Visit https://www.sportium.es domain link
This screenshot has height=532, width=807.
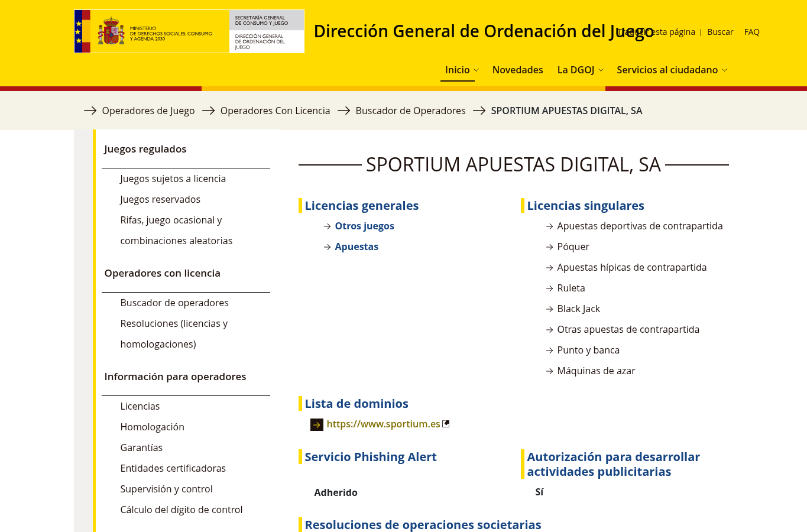click(x=383, y=424)
